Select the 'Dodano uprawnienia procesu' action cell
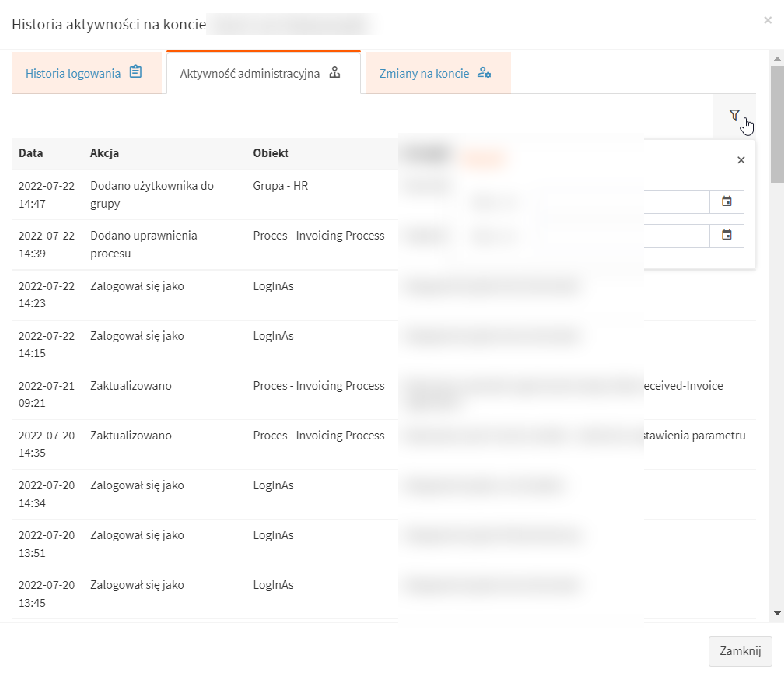The image size is (784, 679). (x=144, y=244)
